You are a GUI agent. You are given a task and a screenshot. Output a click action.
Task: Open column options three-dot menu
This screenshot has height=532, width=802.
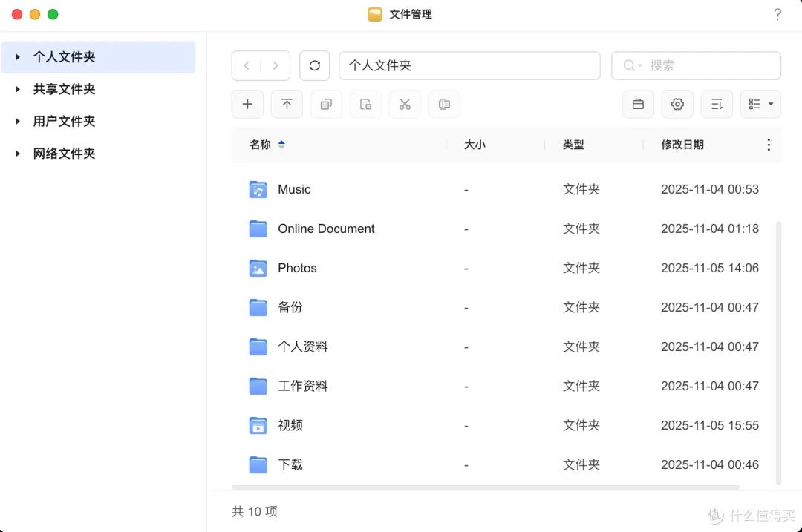tap(769, 145)
